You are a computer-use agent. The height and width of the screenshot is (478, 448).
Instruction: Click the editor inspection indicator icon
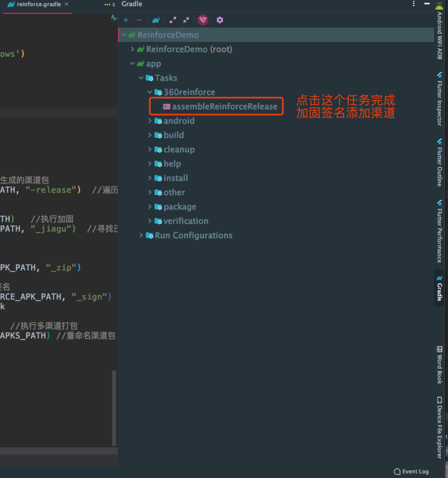coord(114,18)
